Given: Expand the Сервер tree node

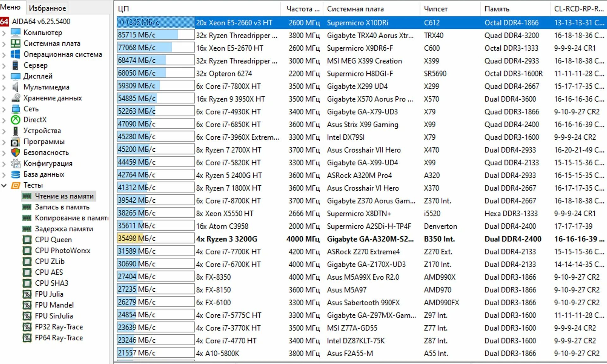Looking at the screenshot, I should [4, 65].
